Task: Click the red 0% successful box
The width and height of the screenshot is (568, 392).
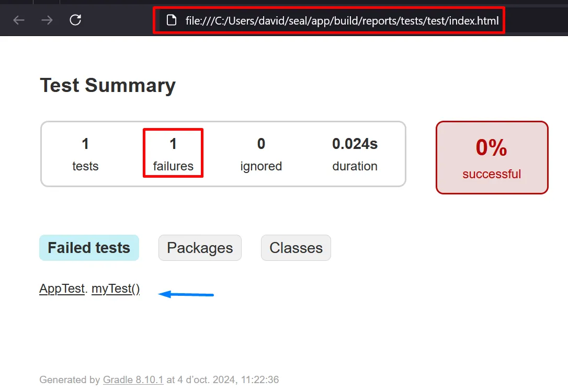Action: (x=492, y=158)
